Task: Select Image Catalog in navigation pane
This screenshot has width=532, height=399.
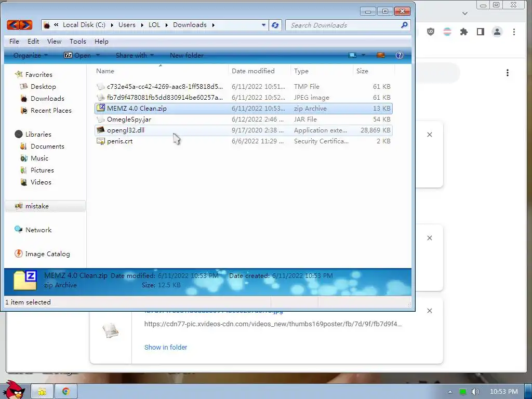Action: [47, 254]
